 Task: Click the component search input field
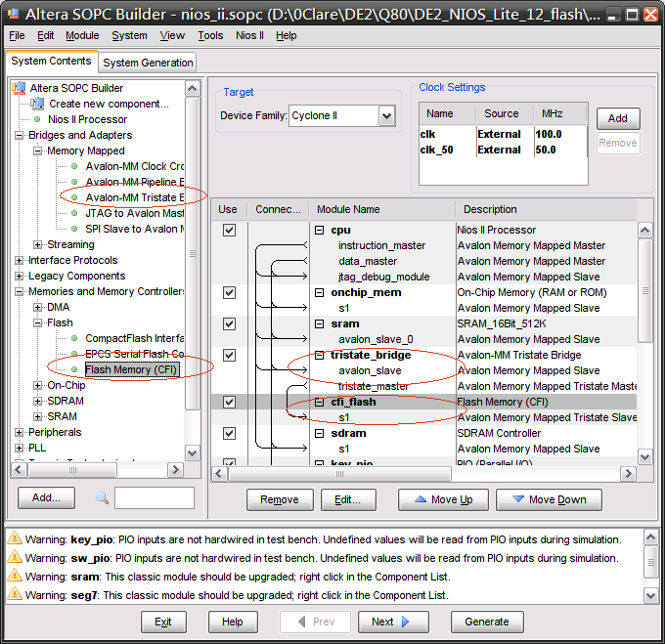point(155,497)
